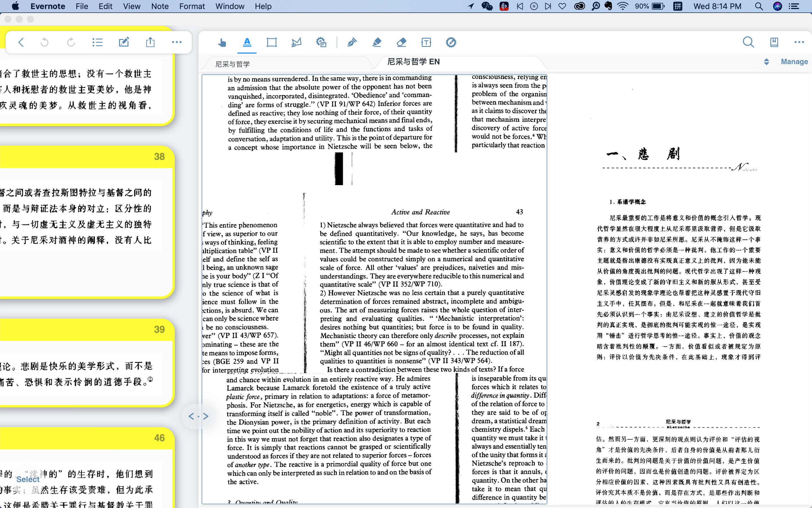Click the share export icon

[150, 42]
